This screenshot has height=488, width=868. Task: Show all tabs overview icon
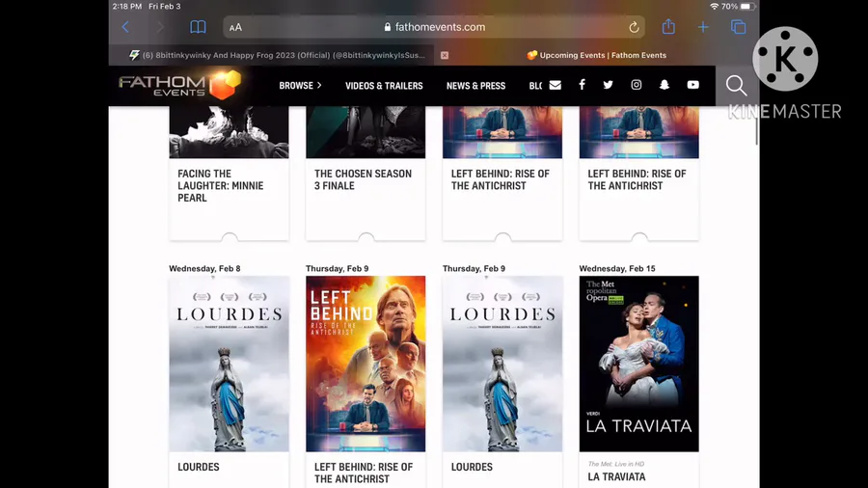point(739,27)
